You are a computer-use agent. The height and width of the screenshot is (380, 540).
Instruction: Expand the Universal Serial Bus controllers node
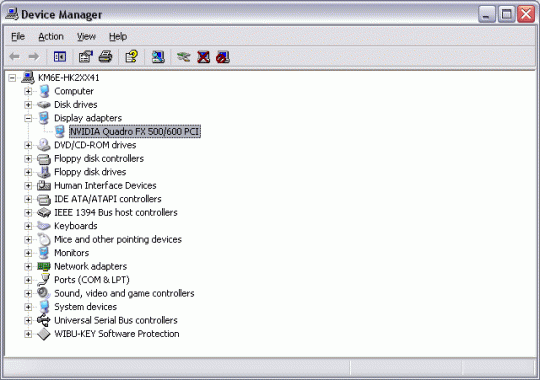click(28, 320)
